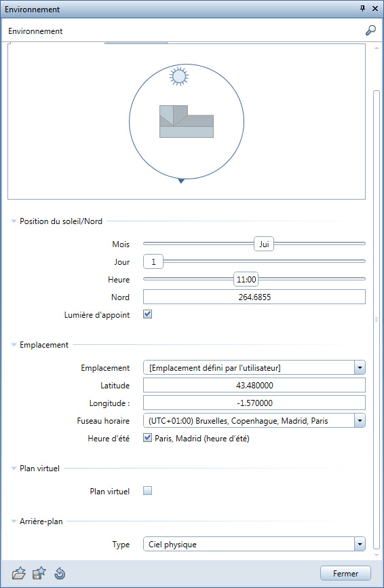This screenshot has width=384, height=588.
Task: Open the Fuseau horaire dropdown
Action: (x=360, y=421)
